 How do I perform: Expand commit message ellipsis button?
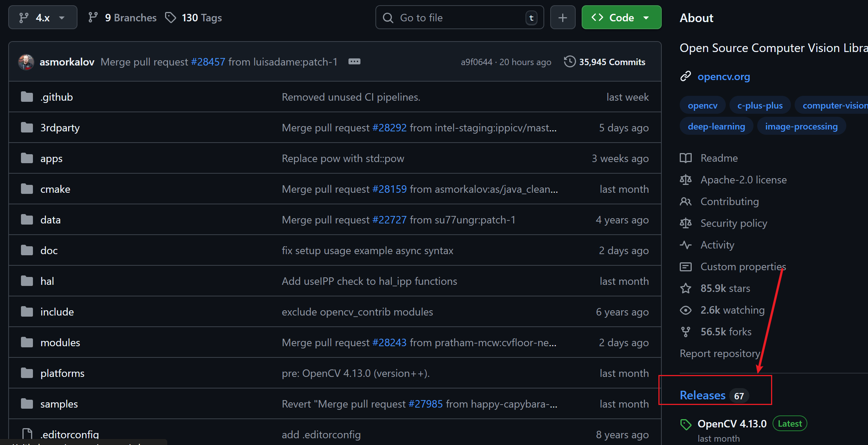(x=354, y=62)
